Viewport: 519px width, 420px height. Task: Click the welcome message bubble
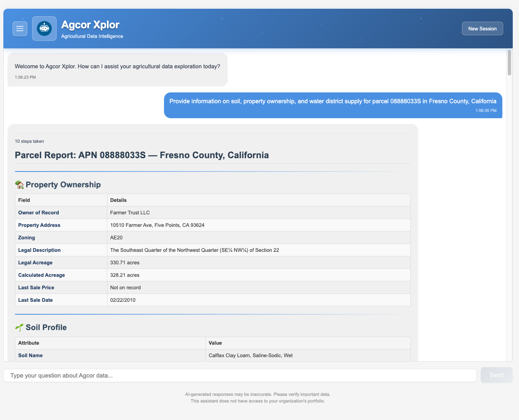coord(117,70)
